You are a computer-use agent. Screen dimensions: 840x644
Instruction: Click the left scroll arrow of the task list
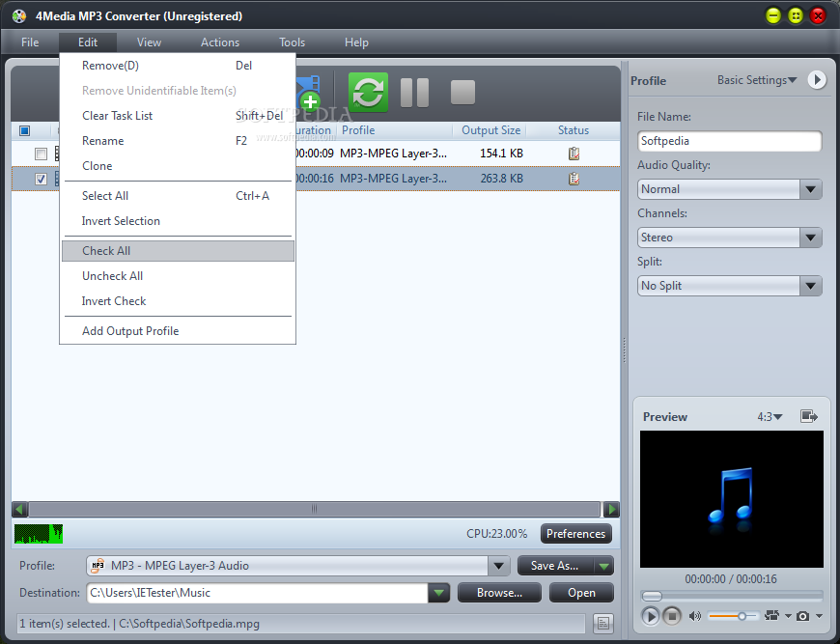(x=20, y=509)
